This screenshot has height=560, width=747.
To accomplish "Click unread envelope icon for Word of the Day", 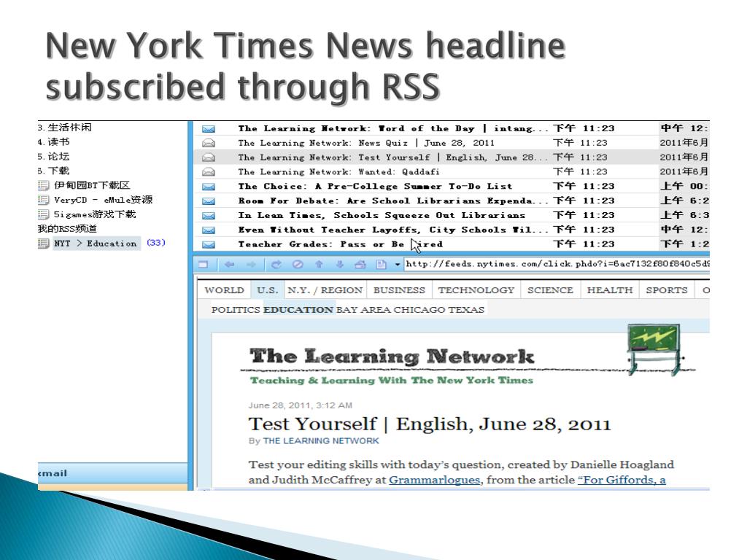I will point(208,128).
